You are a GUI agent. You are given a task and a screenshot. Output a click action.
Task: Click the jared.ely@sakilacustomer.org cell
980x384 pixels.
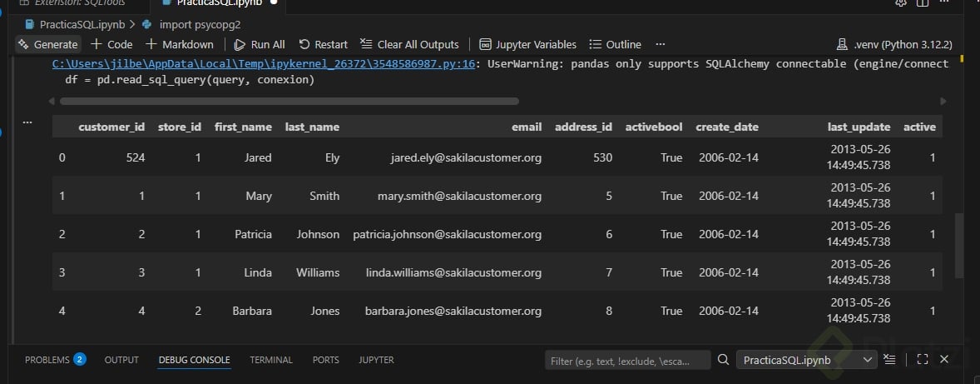pos(466,157)
